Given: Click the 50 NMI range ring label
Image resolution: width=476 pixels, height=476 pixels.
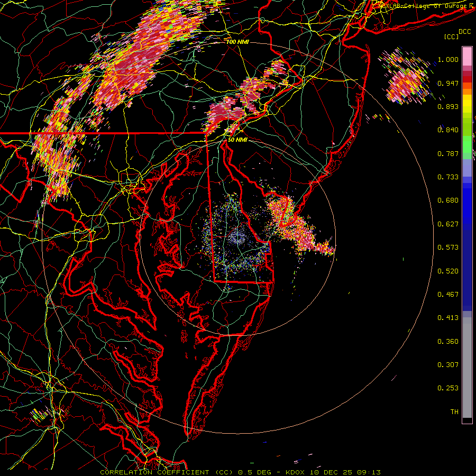Looking at the screenshot, I should (237, 140).
